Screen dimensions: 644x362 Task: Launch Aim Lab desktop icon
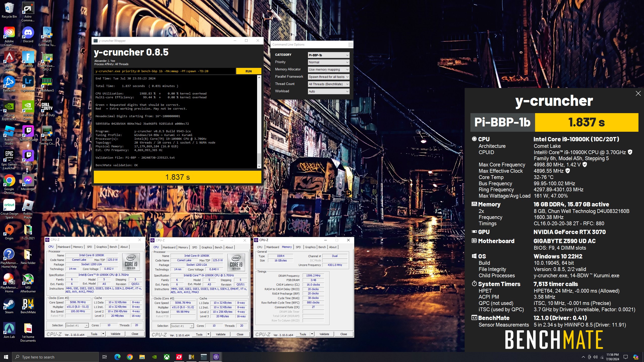[x=9, y=330]
